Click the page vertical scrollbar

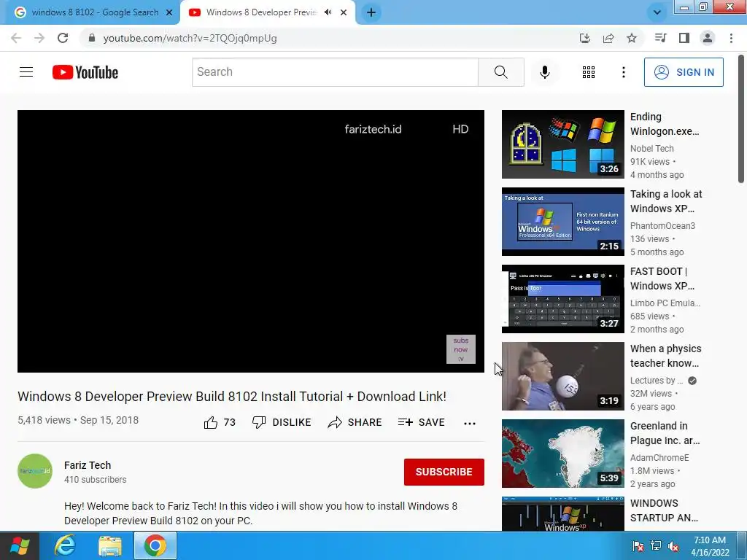(x=741, y=119)
